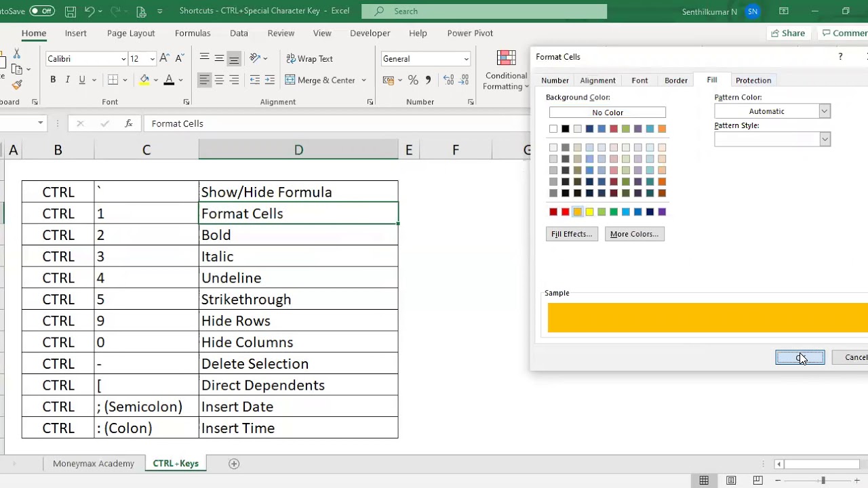
Task: Click the Font Color A icon
Action: pyautogui.click(x=169, y=80)
